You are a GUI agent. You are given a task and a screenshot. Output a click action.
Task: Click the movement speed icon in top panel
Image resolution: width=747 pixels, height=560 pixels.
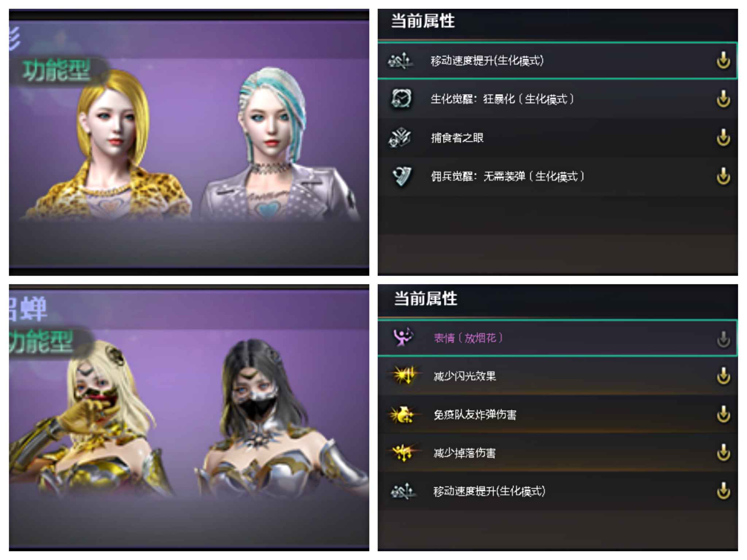[x=401, y=61]
